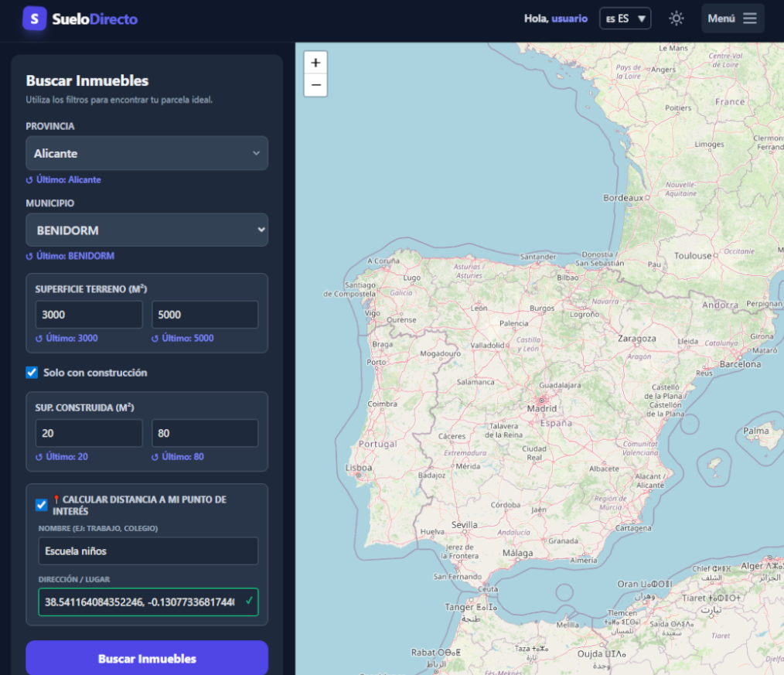The height and width of the screenshot is (675, 784).
Task: Zoom in on the map with plus
Action: click(315, 63)
